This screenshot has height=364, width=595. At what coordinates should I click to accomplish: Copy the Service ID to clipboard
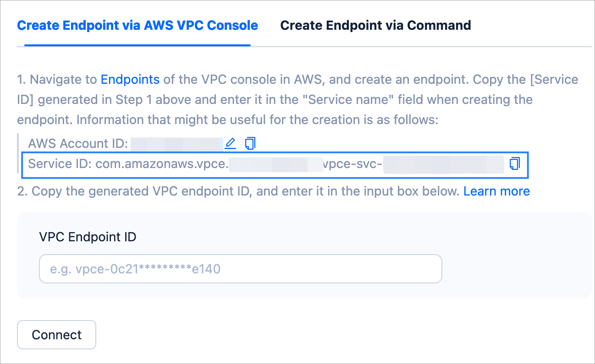pos(515,163)
